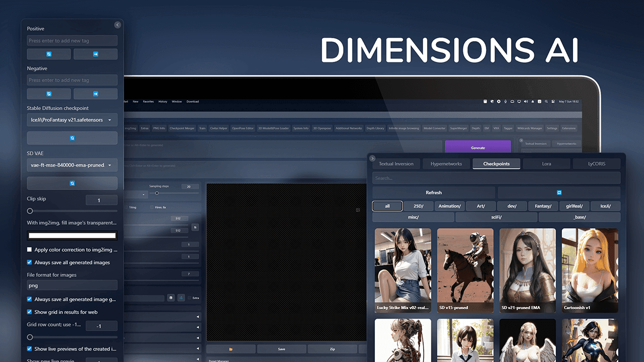This screenshot has width=644, height=362.
Task: Open History menu in menu bar
Action: click(163, 102)
